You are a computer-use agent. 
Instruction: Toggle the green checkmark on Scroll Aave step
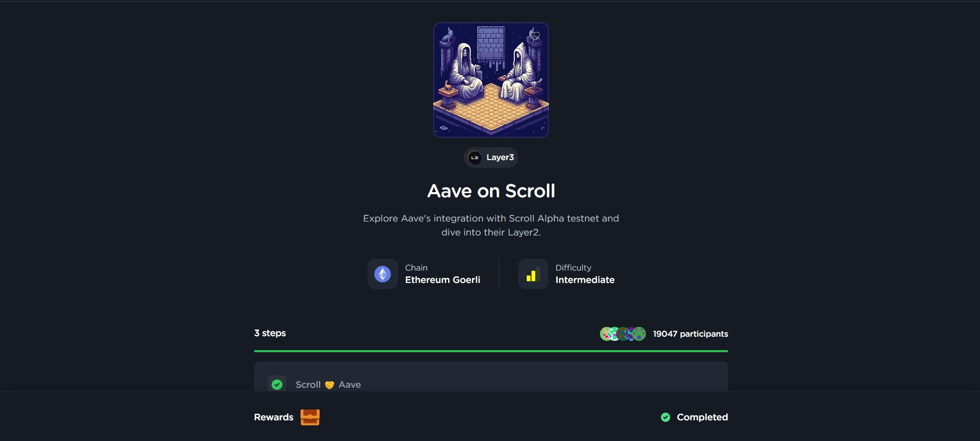click(277, 385)
